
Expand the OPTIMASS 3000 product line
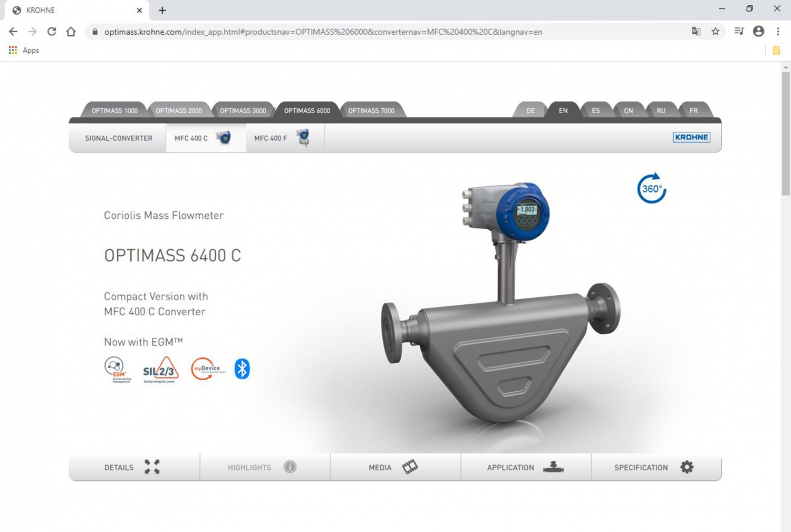(x=243, y=110)
